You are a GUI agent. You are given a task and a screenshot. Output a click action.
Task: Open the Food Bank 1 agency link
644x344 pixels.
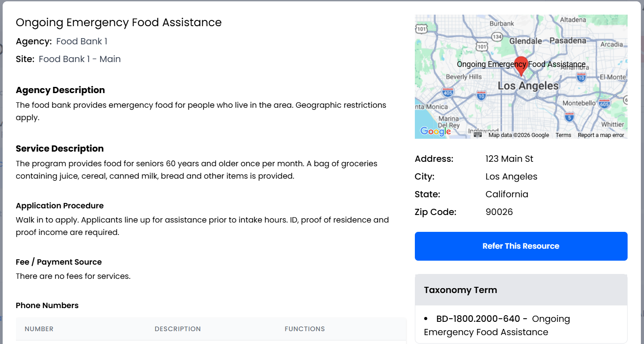click(x=82, y=42)
